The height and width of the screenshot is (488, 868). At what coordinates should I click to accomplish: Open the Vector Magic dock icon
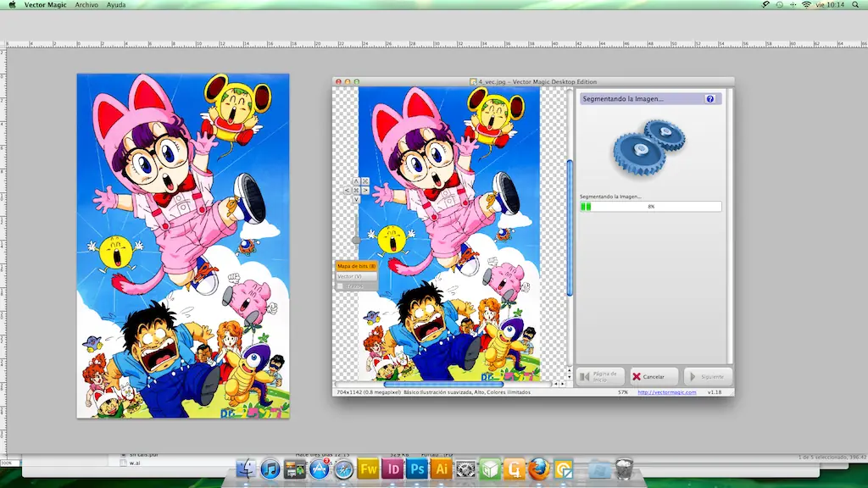point(564,469)
